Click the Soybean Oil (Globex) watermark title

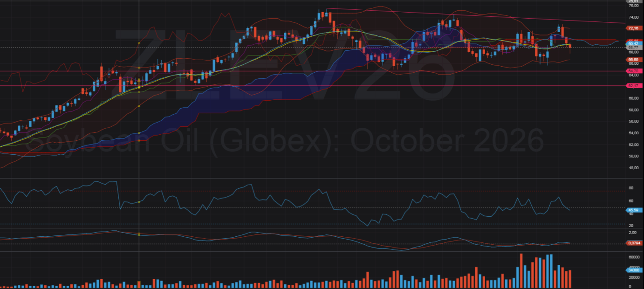point(284,140)
